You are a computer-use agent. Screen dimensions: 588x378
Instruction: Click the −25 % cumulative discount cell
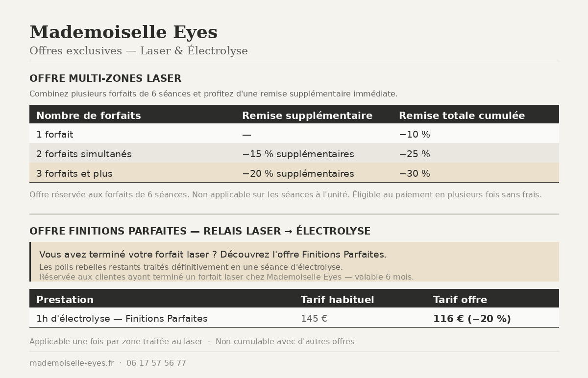point(414,154)
